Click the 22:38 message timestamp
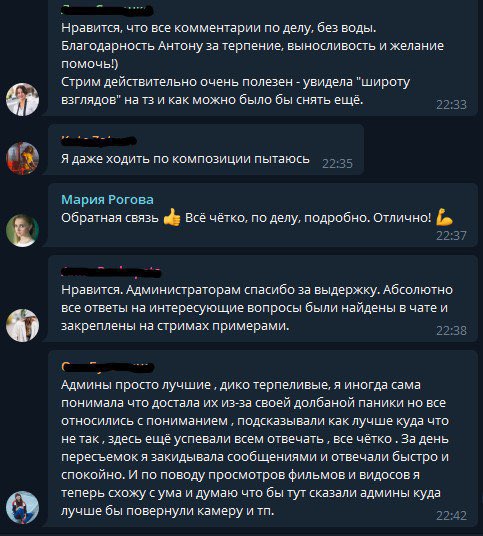The image size is (483, 536). [451, 331]
